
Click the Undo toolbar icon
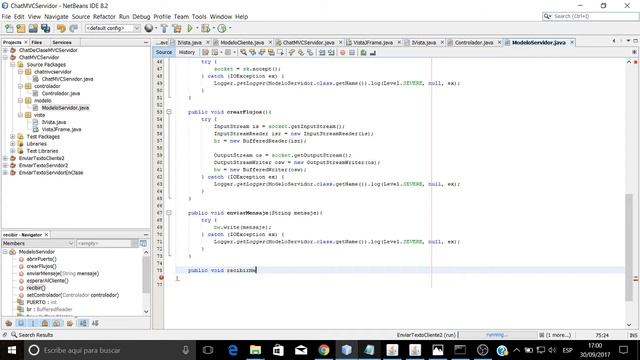click(x=61, y=28)
